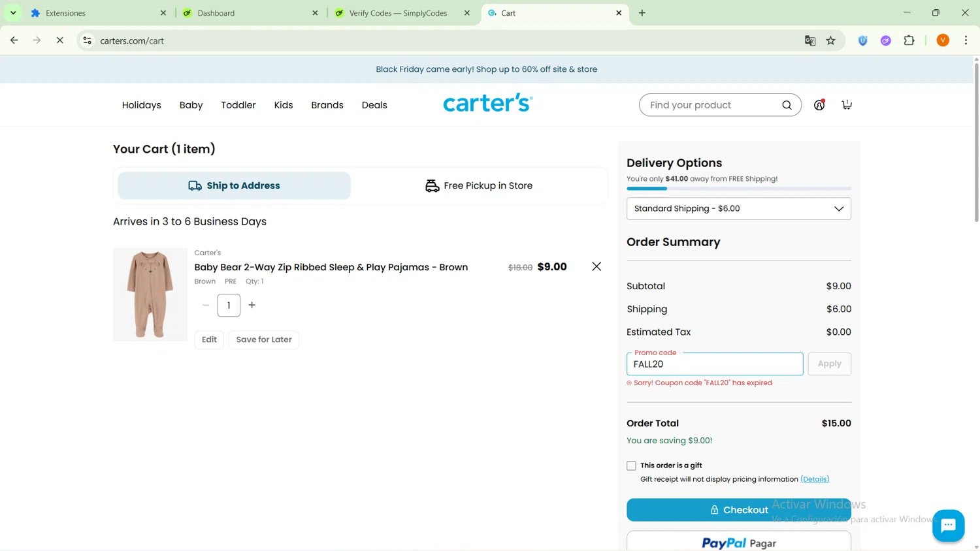Screen dimensions: 980x551
Task: Pay with the PayPal button
Action: 738,542
